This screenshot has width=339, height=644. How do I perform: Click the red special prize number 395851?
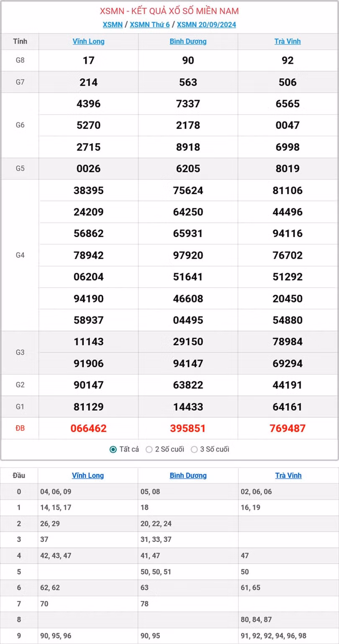188,428
